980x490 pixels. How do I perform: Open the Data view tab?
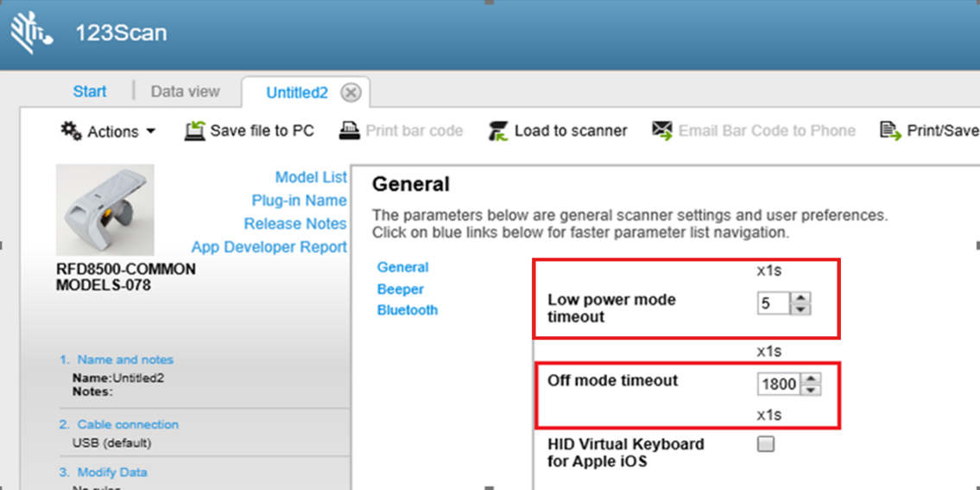tap(185, 92)
